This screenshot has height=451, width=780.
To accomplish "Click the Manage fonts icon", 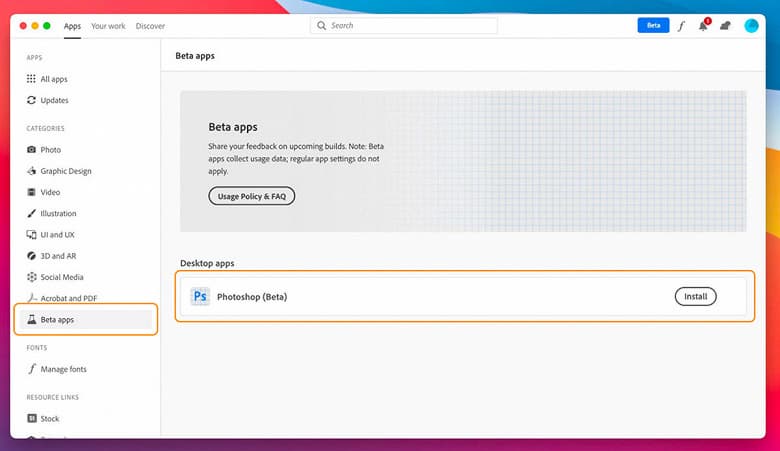I will point(32,369).
